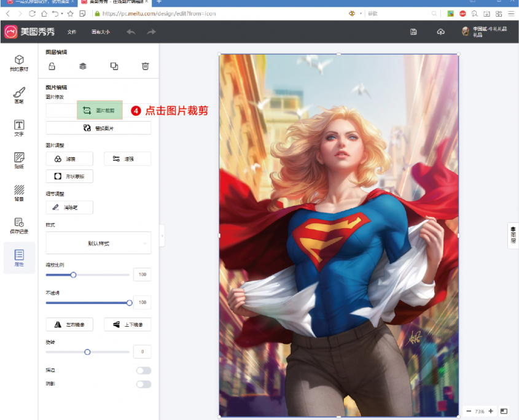
Task: Click the browser extensions grid icon
Action: pyautogui.click(x=499, y=14)
